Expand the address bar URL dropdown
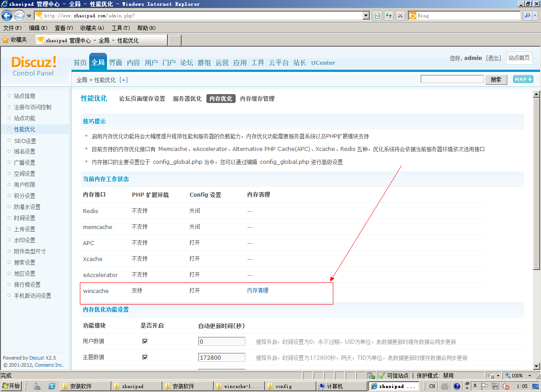The width and height of the screenshot is (541, 392). pyautogui.click(x=366, y=16)
